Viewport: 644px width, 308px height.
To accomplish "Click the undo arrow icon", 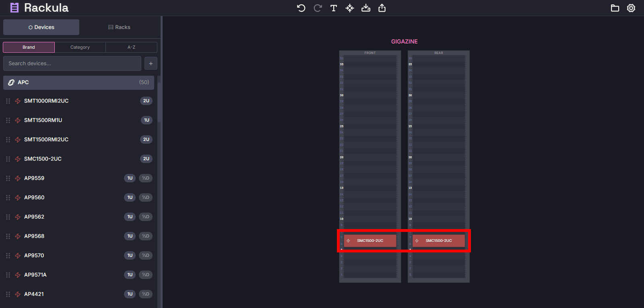I will coord(301,8).
